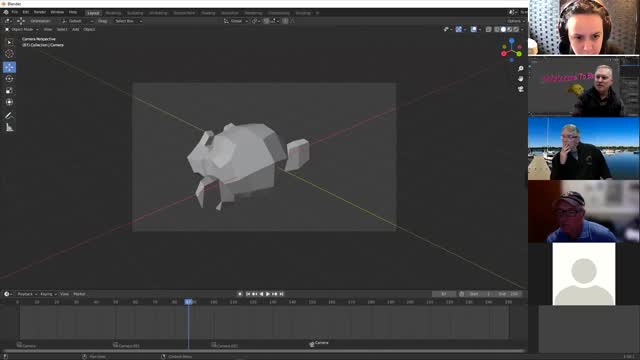Toggle the snapping magnet button
Viewport: 640px width, 360px height.
tap(266, 21)
